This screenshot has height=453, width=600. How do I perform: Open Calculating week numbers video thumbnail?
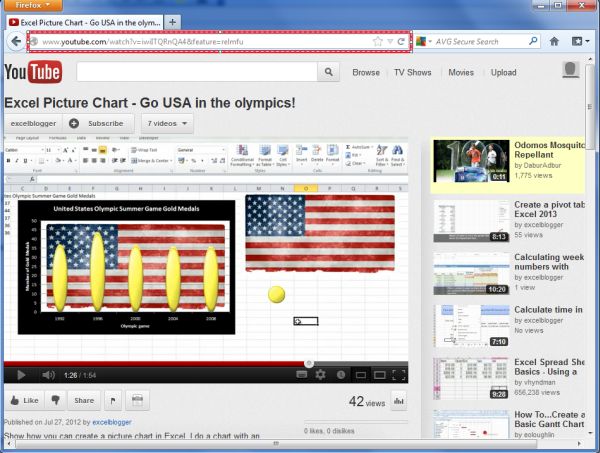[x=471, y=274]
